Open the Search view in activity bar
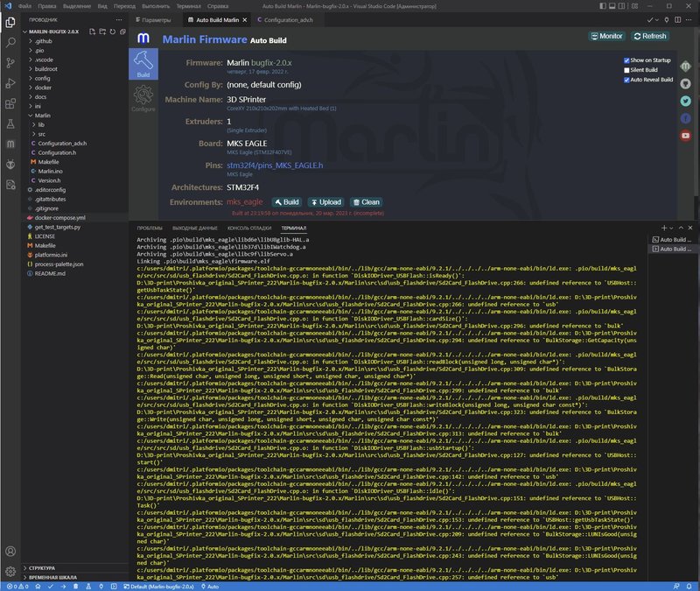Image resolution: width=700 pixels, height=591 pixels. pos(10,40)
